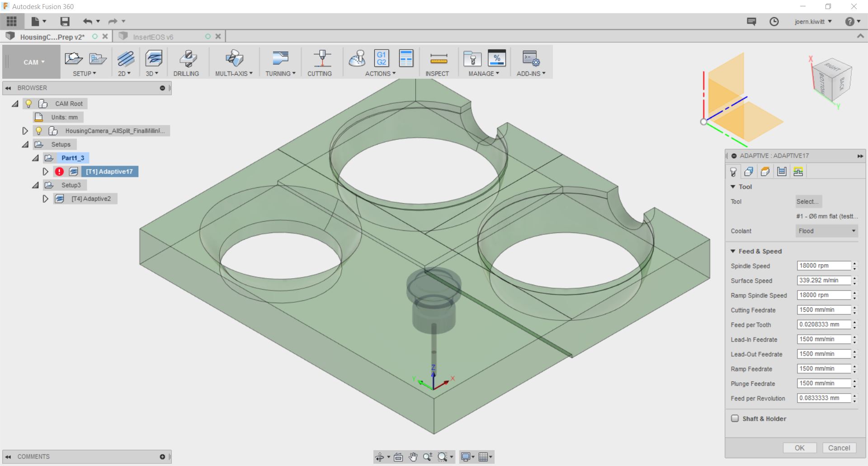Image resolution: width=868 pixels, height=466 pixels.
Task: Open the data panel grid icon
Action: pyautogui.click(x=11, y=21)
